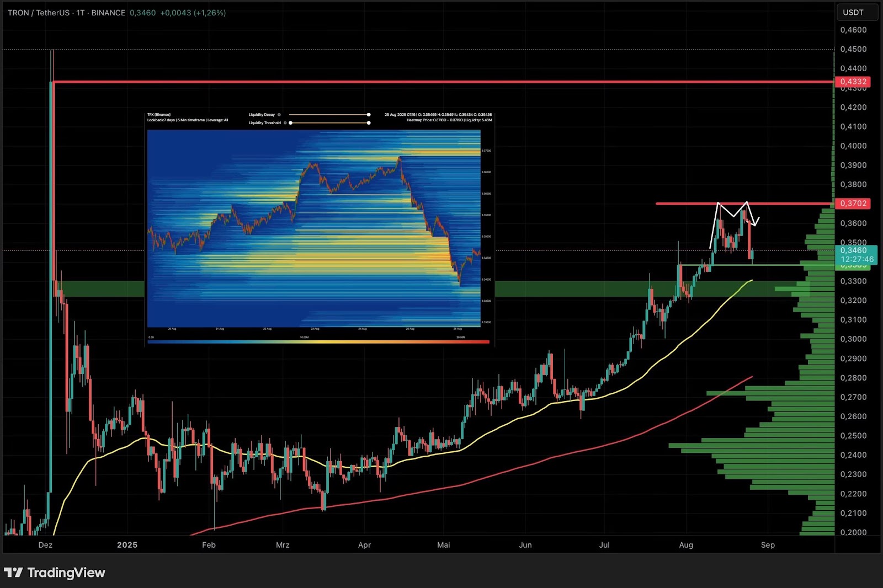The height and width of the screenshot is (588, 883).
Task: Click the Sep label on time axis
Action: [x=768, y=545]
